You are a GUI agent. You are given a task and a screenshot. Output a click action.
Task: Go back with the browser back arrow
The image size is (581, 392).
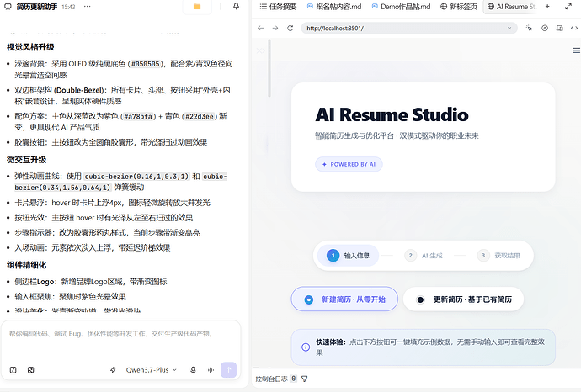[261, 28]
